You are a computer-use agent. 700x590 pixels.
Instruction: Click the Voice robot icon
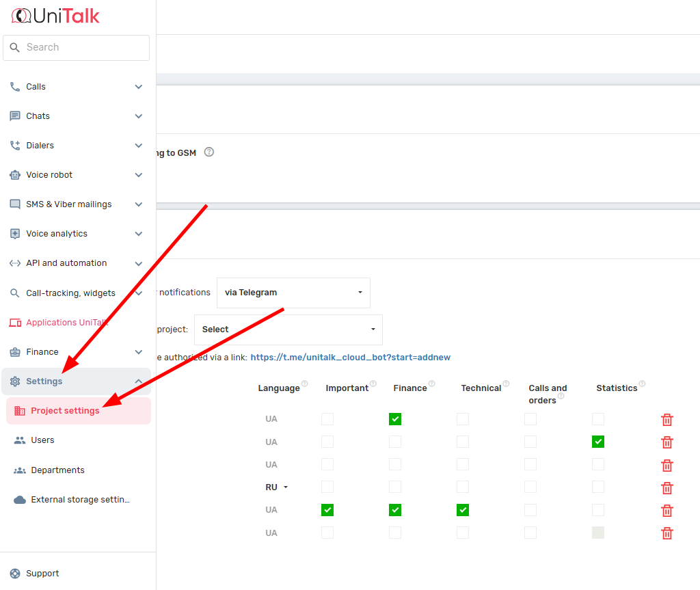(x=15, y=175)
